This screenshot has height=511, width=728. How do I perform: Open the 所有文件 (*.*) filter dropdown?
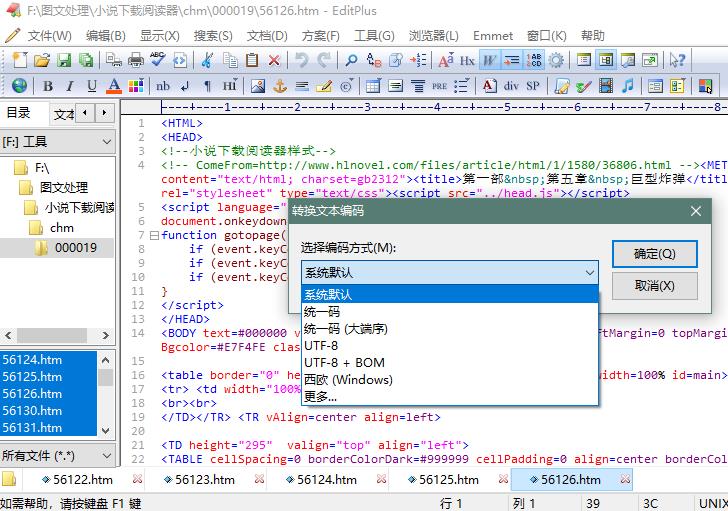107,456
